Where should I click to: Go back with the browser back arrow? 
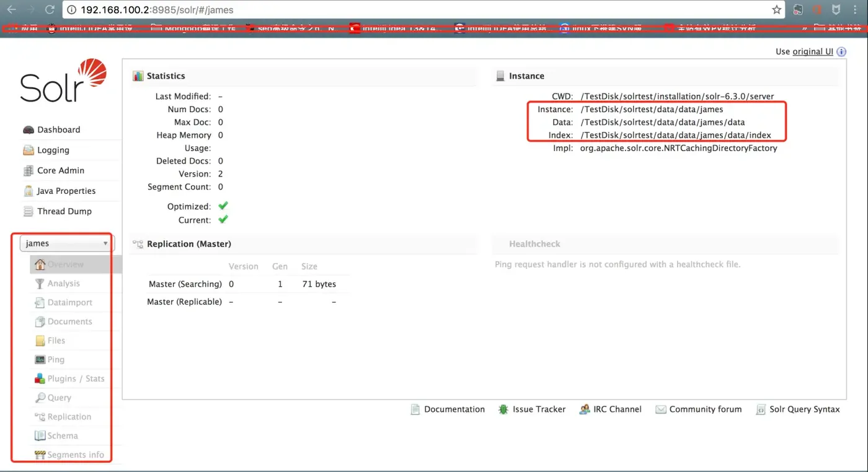coord(11,9)
